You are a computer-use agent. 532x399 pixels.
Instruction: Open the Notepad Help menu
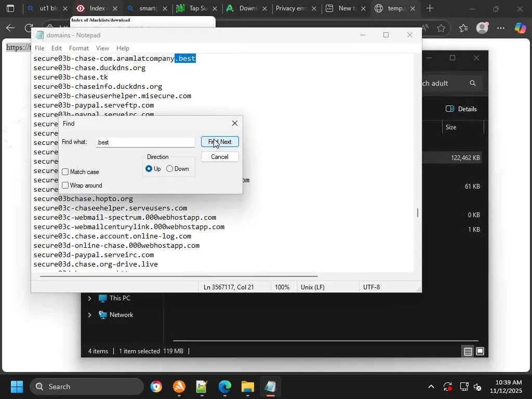coord(123,48)
